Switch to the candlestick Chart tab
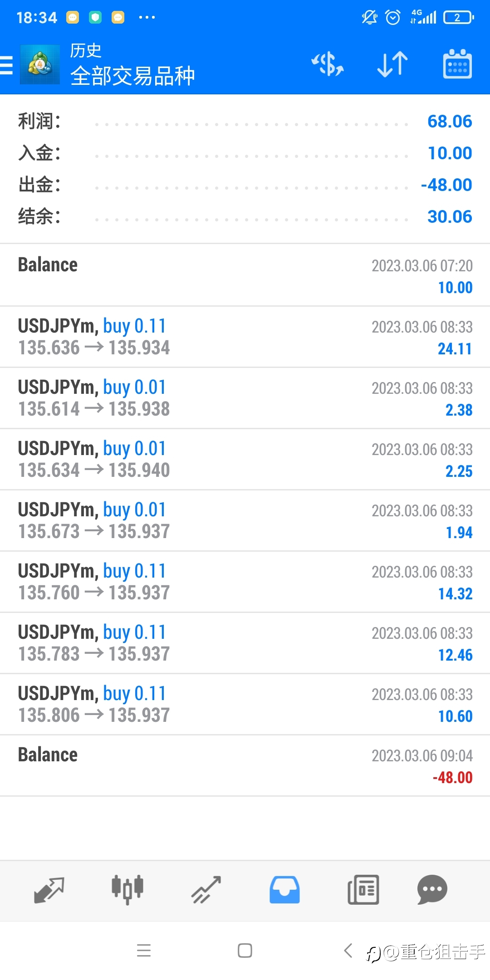This screenshot has height=980, width=490. (x=127, y=890)
